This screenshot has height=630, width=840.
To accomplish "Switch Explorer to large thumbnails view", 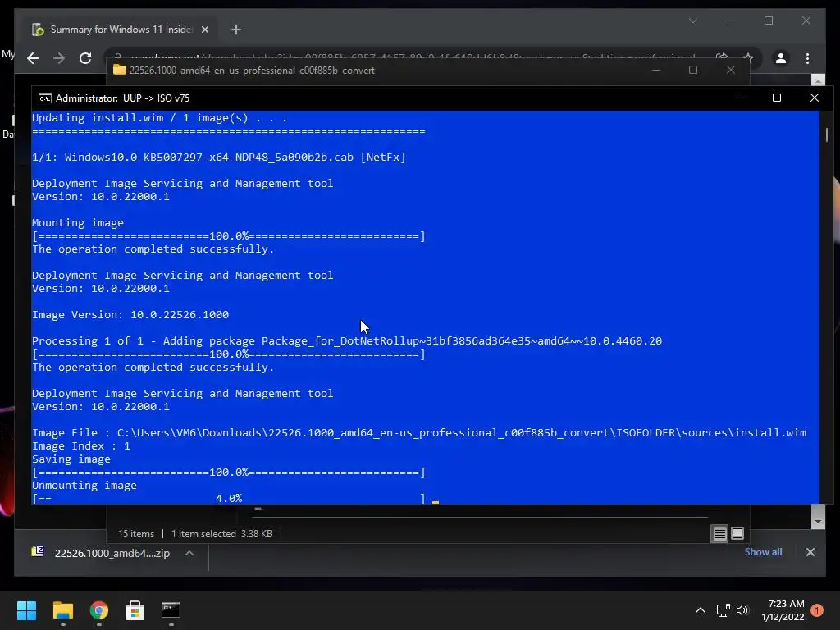I will pyautogui.click(x=737, y=533).
